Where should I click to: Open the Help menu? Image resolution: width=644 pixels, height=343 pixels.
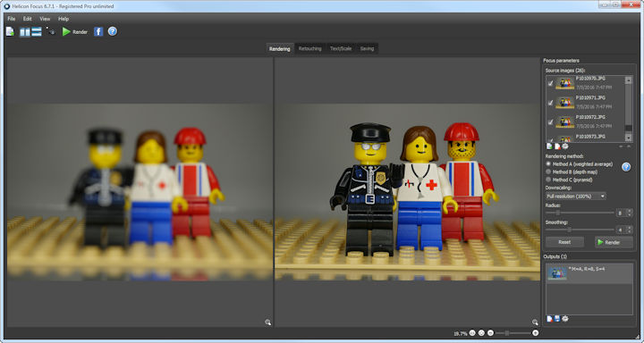[64, 19]
